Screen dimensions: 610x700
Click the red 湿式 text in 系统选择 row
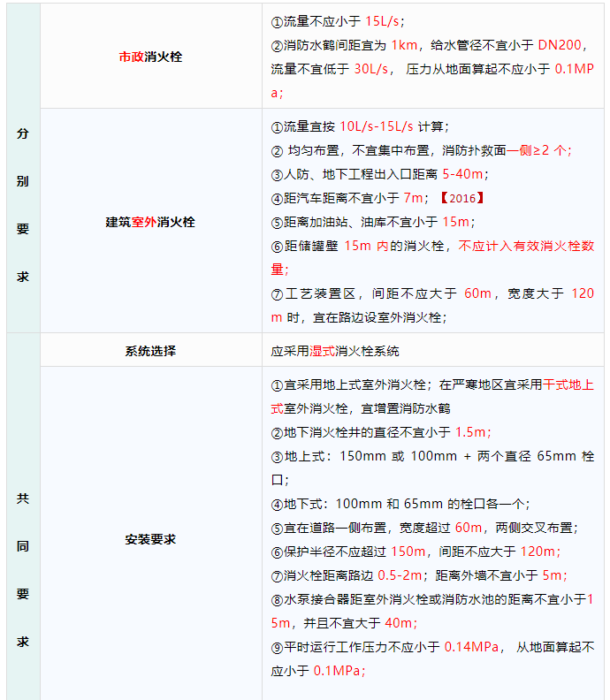(322, 351)
